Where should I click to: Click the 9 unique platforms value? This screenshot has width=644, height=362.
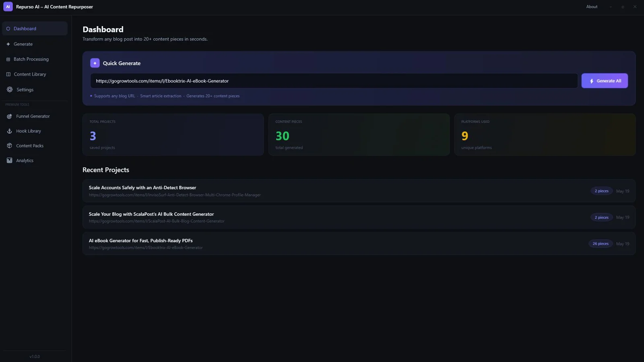[465, 136]
